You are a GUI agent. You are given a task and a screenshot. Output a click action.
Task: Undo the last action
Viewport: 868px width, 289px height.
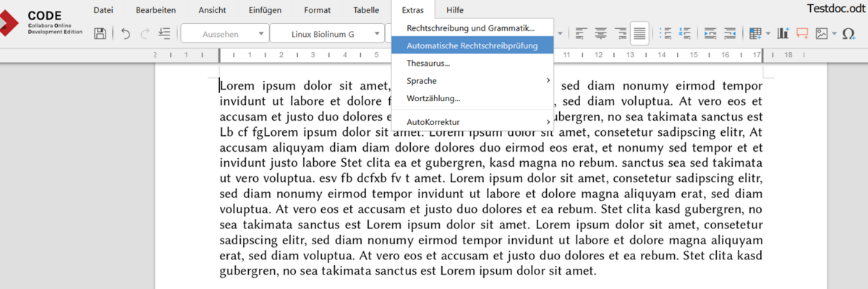pyautogui.click(x=126, y=33)
